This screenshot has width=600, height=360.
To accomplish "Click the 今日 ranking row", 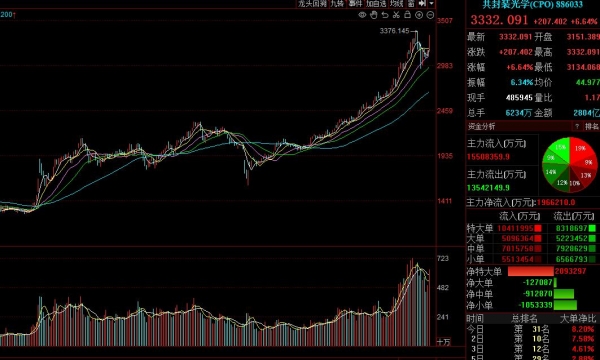I will (533, 329).
